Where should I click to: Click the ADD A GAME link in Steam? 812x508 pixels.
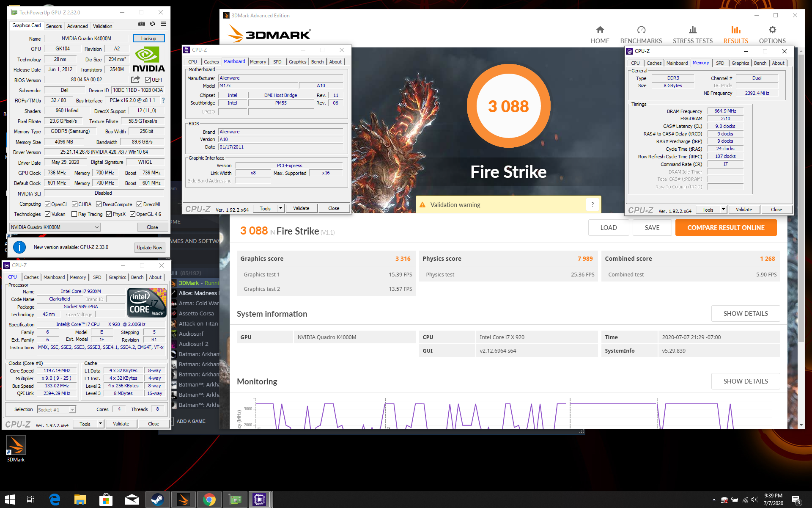coord(191,421)
